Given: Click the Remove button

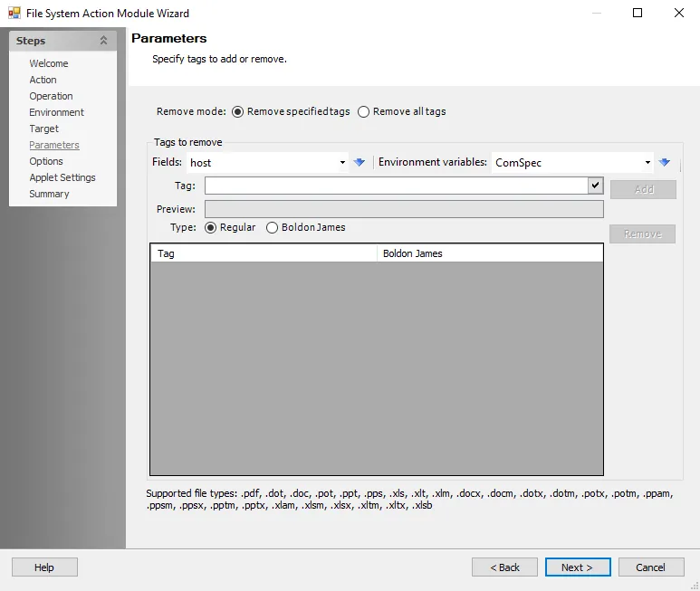Looking at the screenshot, I should [642, 234].
